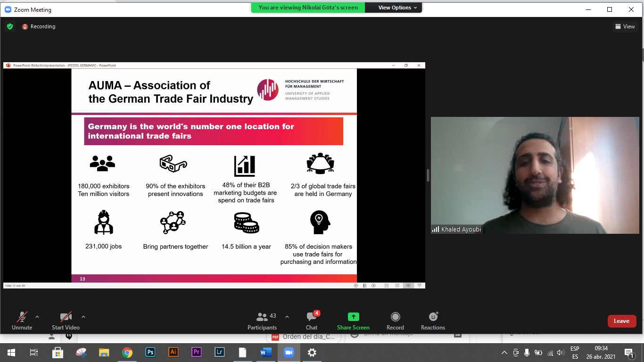The width and height of the screenshot is (644, 362).
Task: Open Premiere Pro from the taskbar
Action: (196, 352)
